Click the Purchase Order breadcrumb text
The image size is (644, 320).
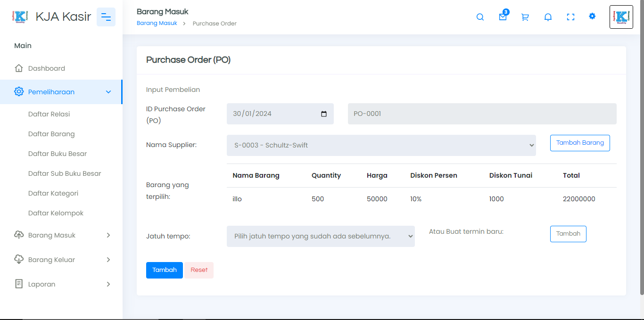[x=215, y=24]
